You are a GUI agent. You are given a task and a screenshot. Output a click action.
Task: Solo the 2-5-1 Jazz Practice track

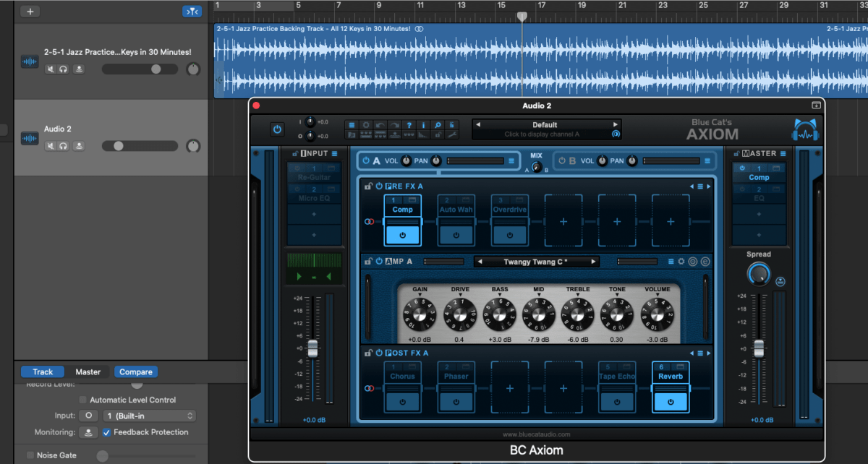point(64,69)
